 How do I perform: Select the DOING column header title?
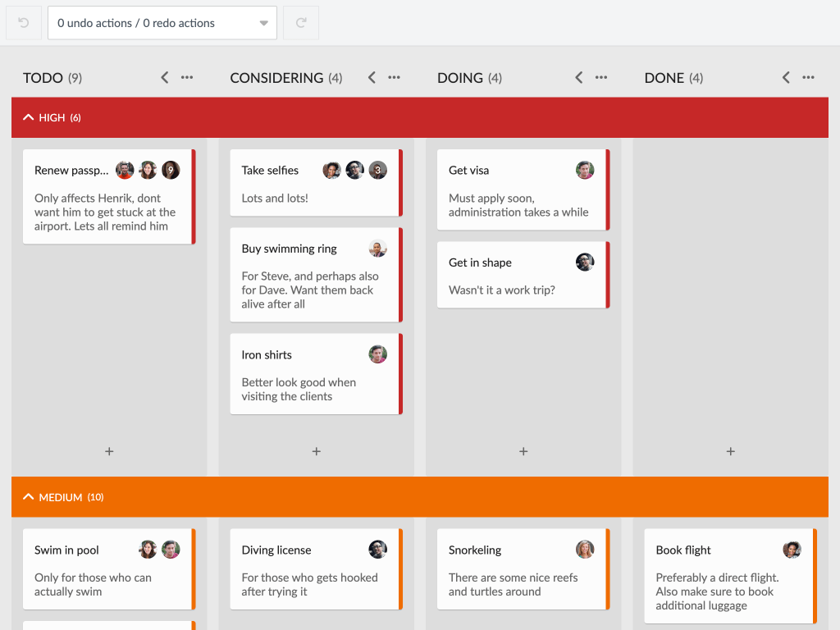(460, 78)
